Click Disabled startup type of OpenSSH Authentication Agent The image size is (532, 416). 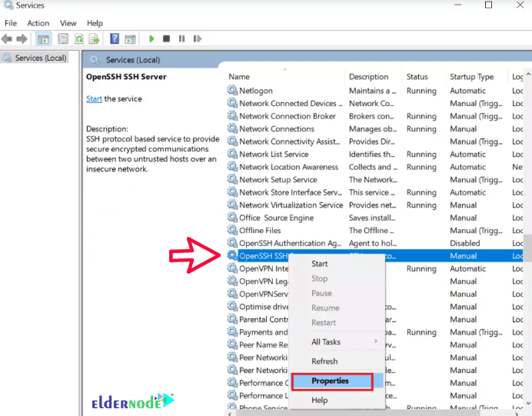pyautogui.click(x=464, y=243)
